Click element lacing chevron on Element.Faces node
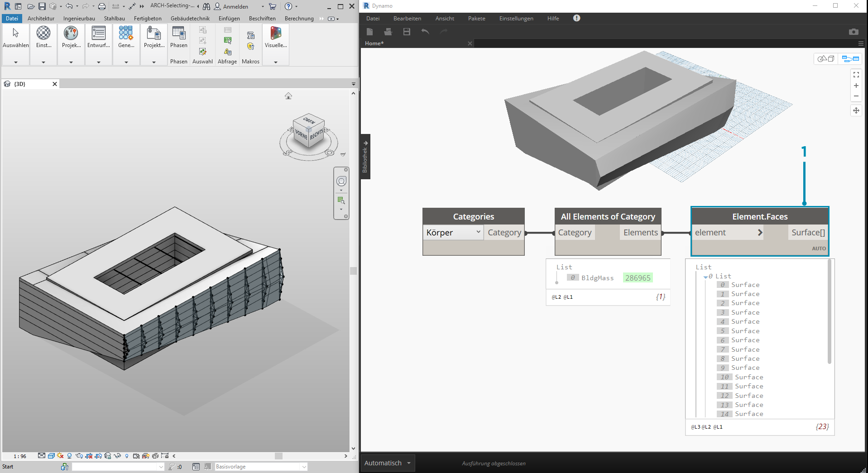Screen dimensions: 868x473 pos(760,233)
